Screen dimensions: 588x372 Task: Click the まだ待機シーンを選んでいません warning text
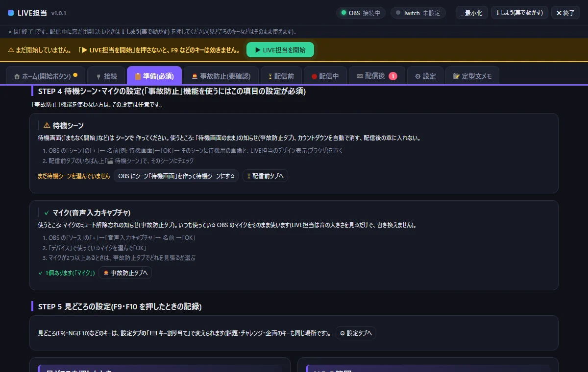click(74, 176)
